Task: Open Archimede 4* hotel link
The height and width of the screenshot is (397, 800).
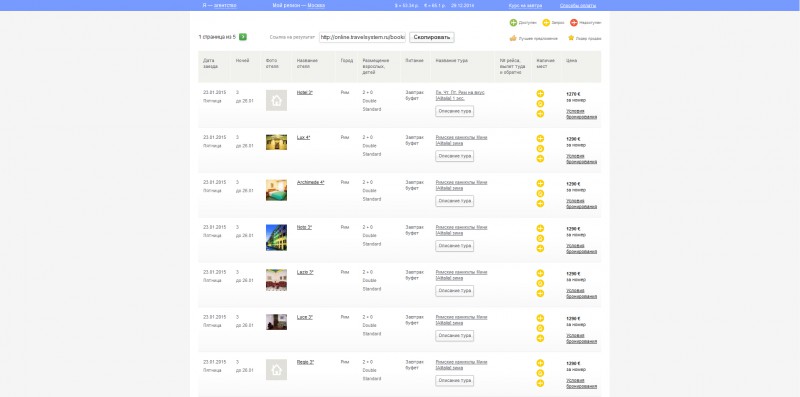Action: pyautogui.click(x=310, y=182)
